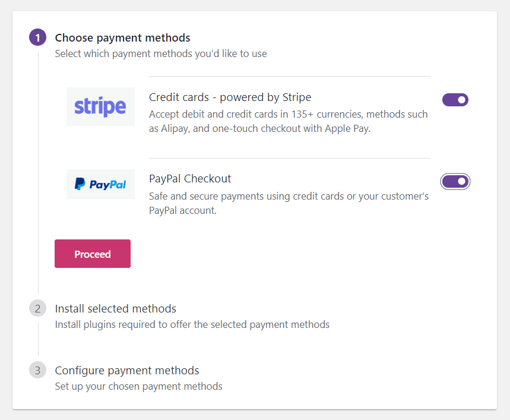The height and width of the screenshot is (420, 510).
Task: Expand the Install selected methods step
Action: [115, 308]
